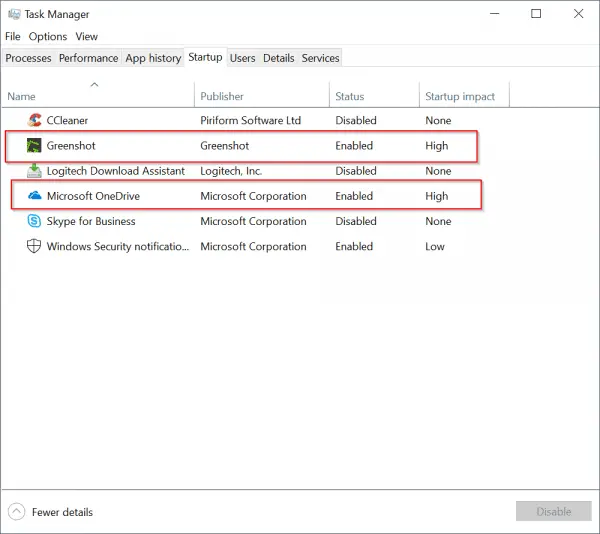Switch to the Performance tab
600x534 pixels.
click(x=88, y=58)
